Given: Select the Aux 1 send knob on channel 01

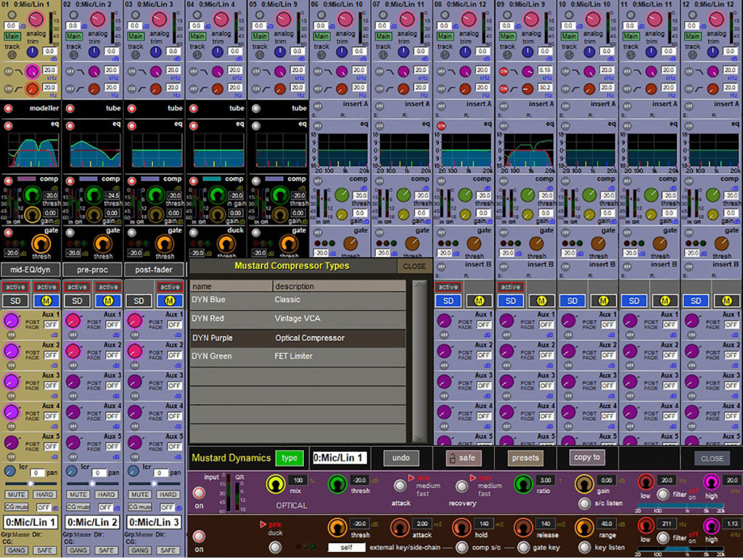Looking at the screenshot, I should click(11, 321).
